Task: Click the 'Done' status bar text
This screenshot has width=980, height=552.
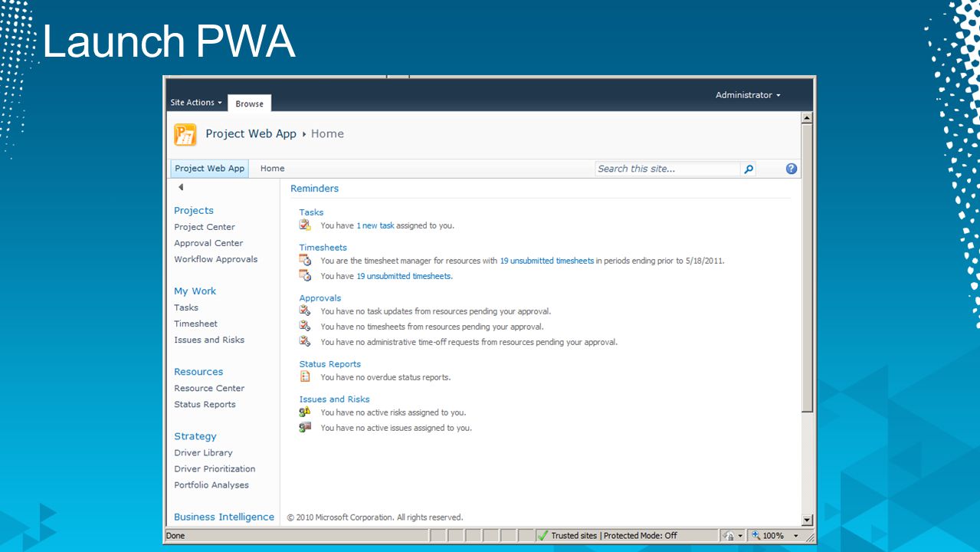Action: click(175, 536)
